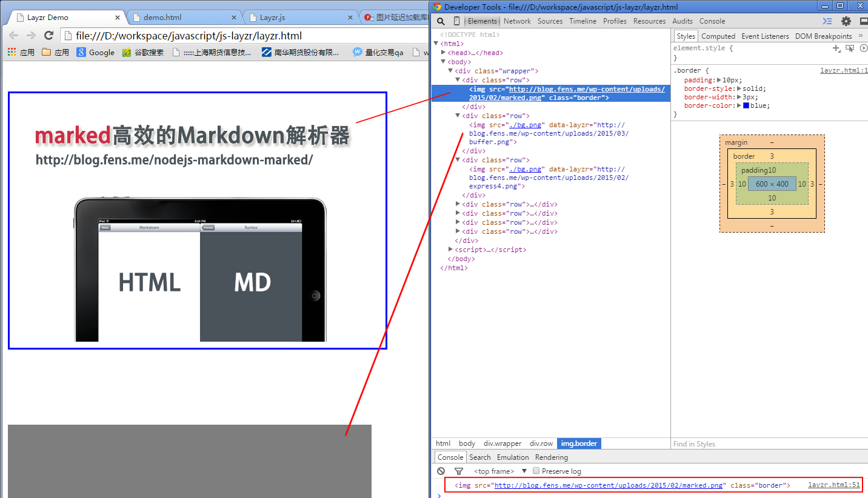
Task: Open the Resources panel
Action: point(649,21)
